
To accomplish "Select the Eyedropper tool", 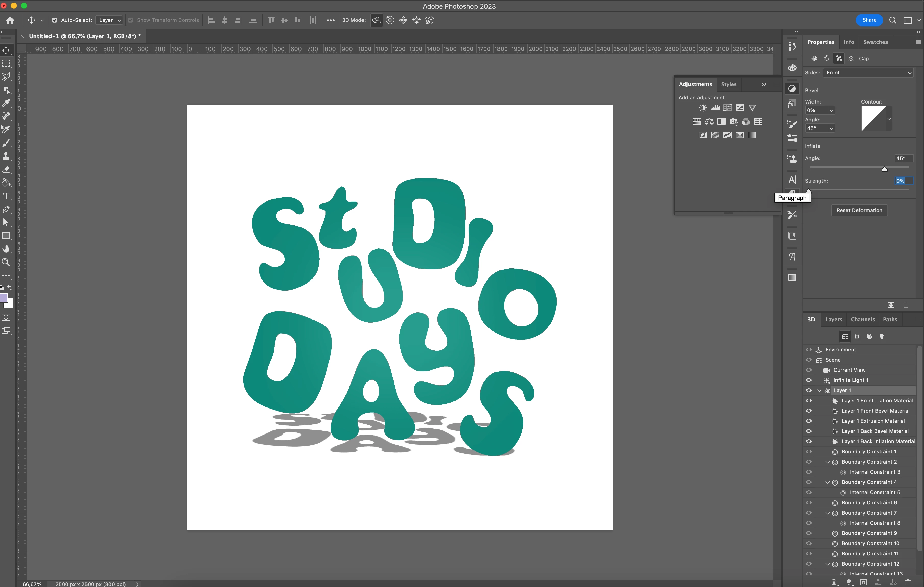I will point(6,103).
